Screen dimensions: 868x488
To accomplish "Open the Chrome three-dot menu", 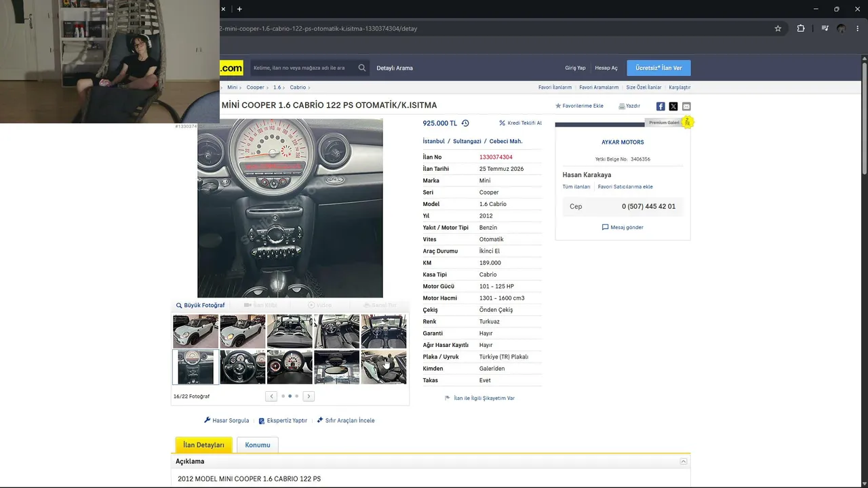I will click(x=858, y=28).
